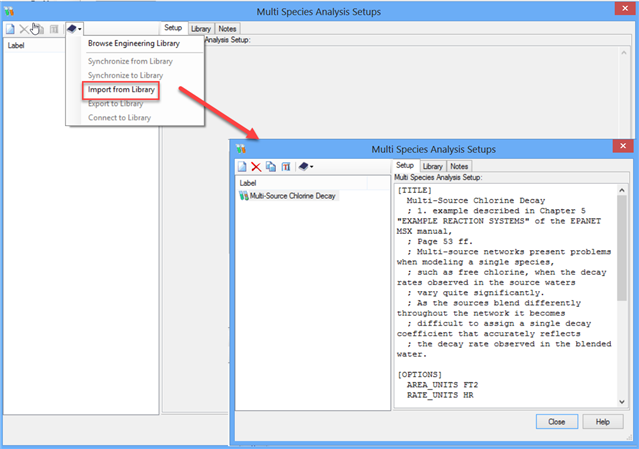Choose Import from Library menu entry
The image size is (639, 449).
pyautogui.click(x=121, y=90)
